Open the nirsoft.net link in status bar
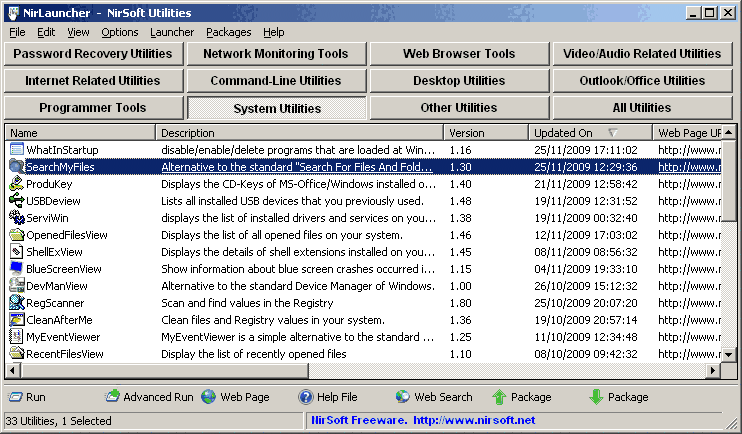This screenshot has width=742, height=434. (x=474, y=420)
